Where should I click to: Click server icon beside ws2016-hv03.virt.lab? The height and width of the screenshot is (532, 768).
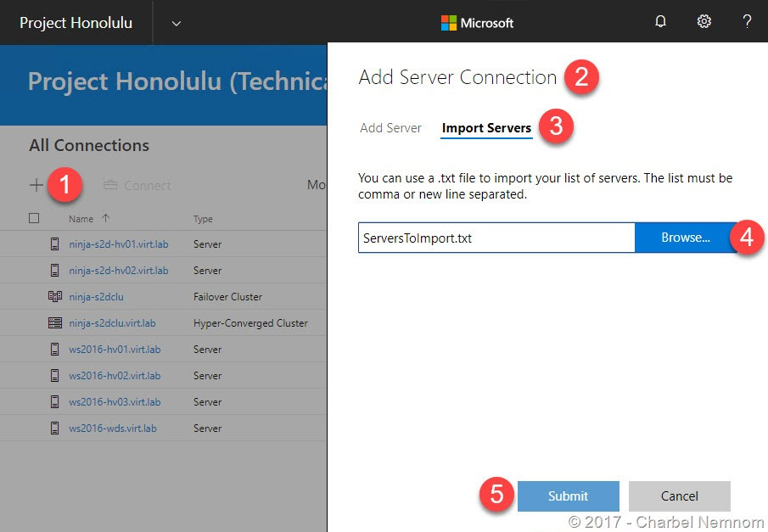(x=55, y=401)
